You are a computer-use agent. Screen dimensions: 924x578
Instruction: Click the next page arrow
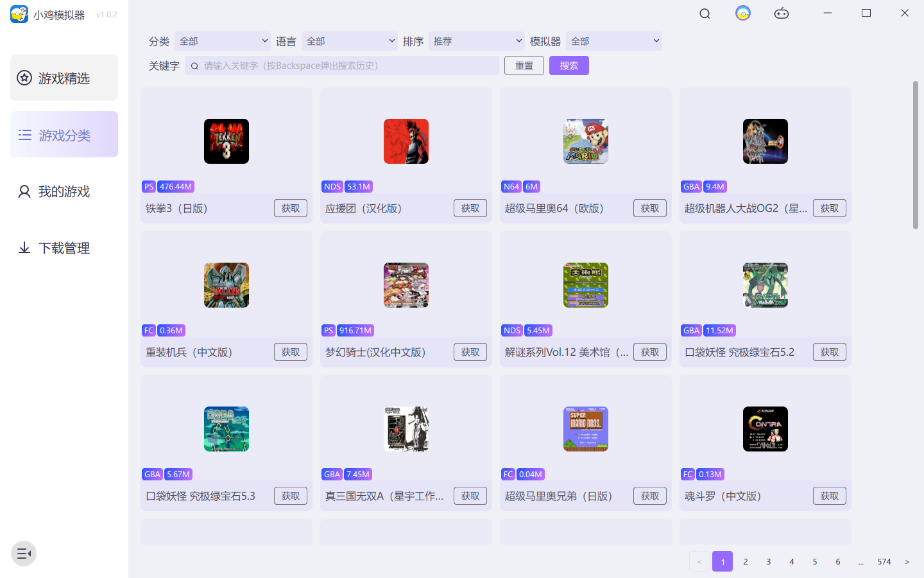click(x=907, y=561)
